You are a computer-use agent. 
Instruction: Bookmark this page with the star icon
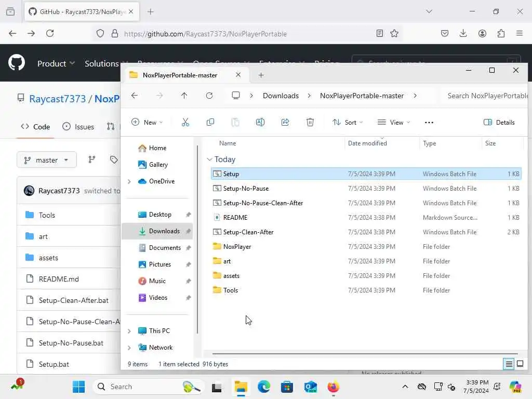point(394,33)
